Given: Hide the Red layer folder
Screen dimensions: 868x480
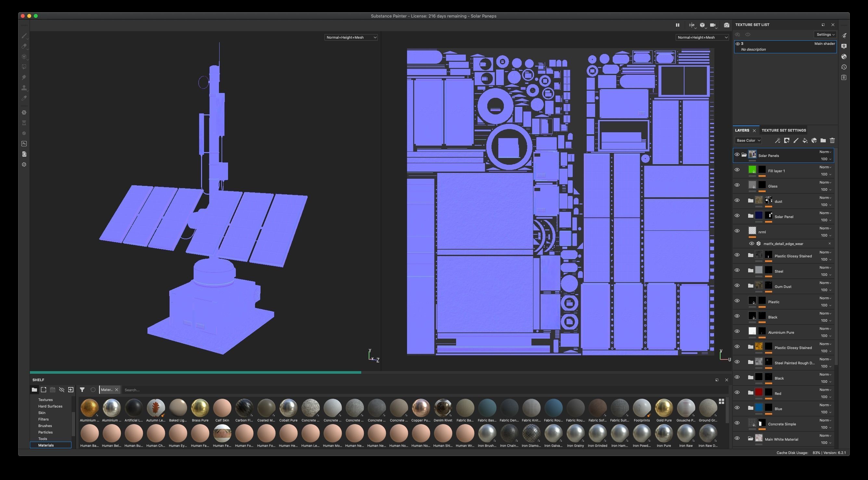Looking at the screenshot, I should 737,392.
